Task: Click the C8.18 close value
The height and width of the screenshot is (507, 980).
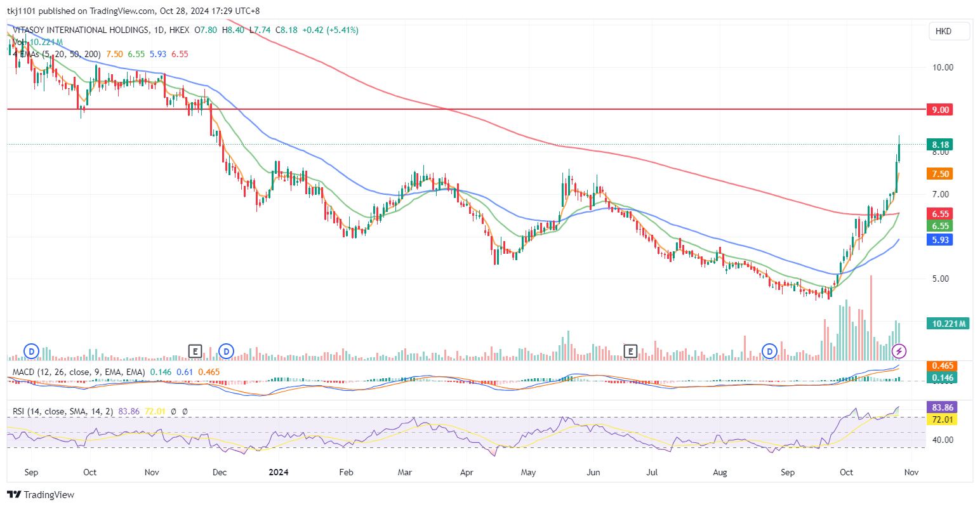Action: (x=286, y=30)
